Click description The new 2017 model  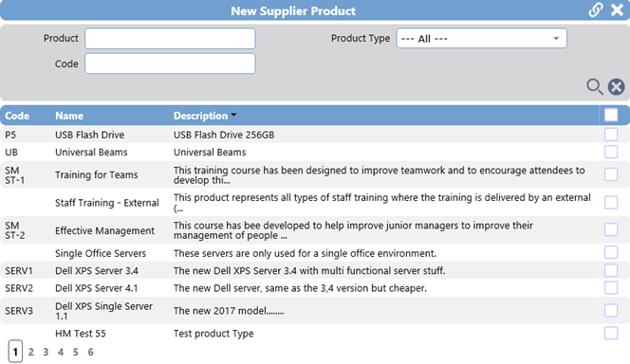(229, 311)
